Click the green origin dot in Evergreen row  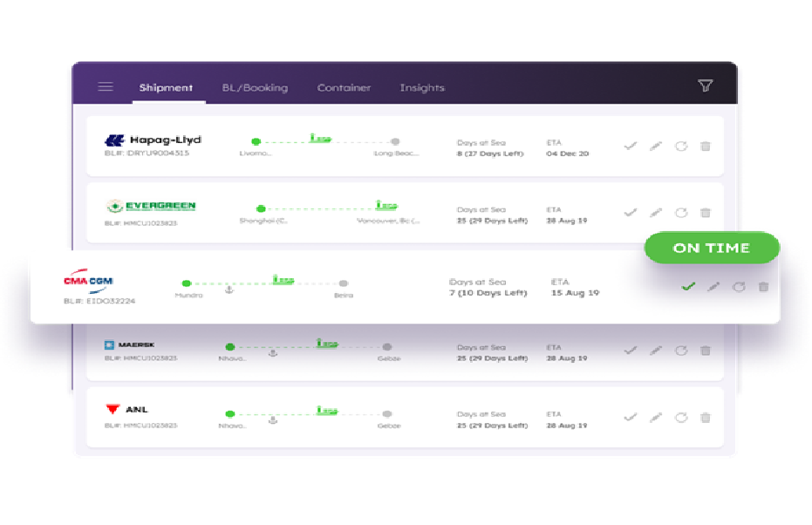261,208
